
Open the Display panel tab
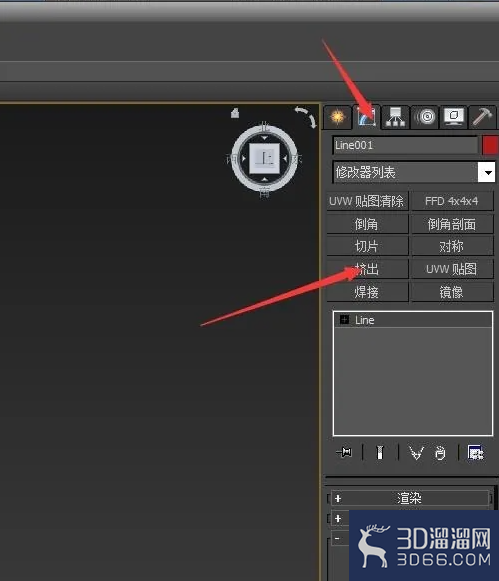pos(454,117)
